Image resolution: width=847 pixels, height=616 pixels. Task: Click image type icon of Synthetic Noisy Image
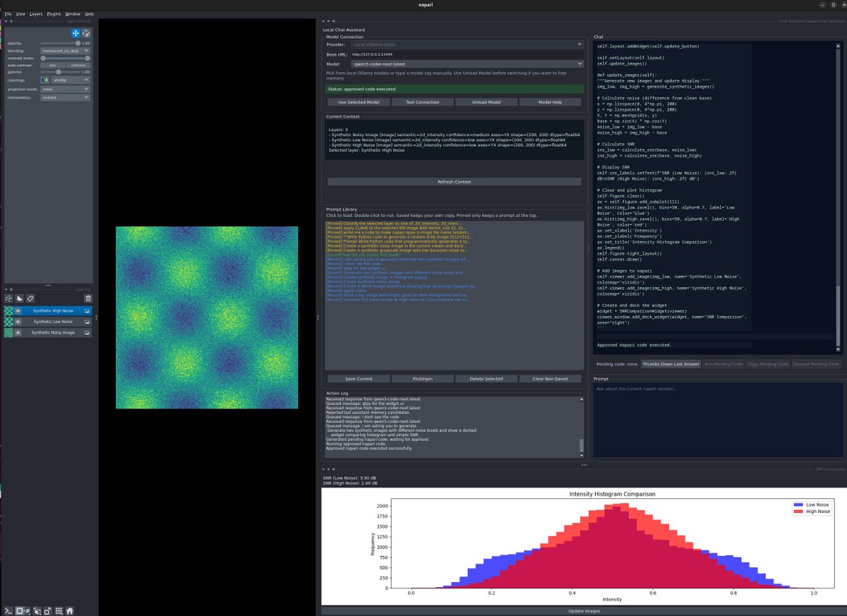tap(88, 332)
